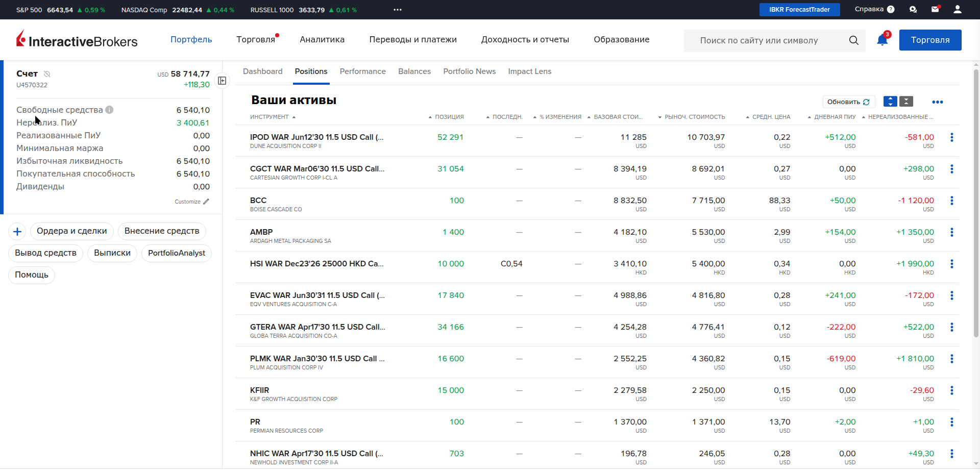The height and width of the screenshot is (473, 980).
Task: Open the notifications bell
Action: [x=882, y=40]
